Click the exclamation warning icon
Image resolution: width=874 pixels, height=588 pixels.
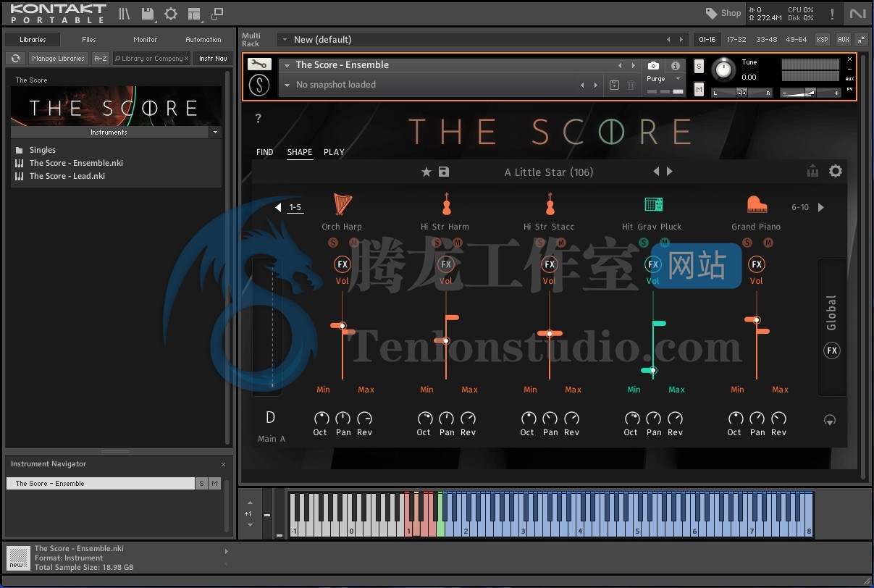(833, 14)
